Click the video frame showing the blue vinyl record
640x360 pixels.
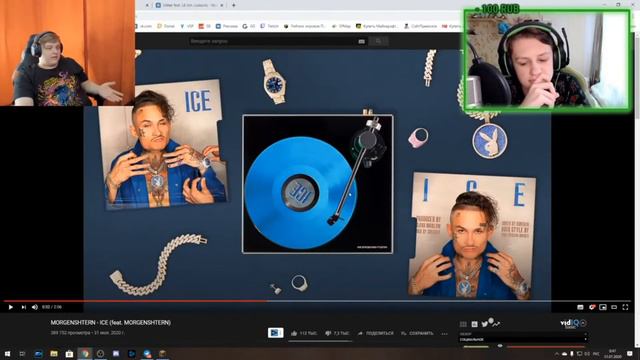[318, 184]
